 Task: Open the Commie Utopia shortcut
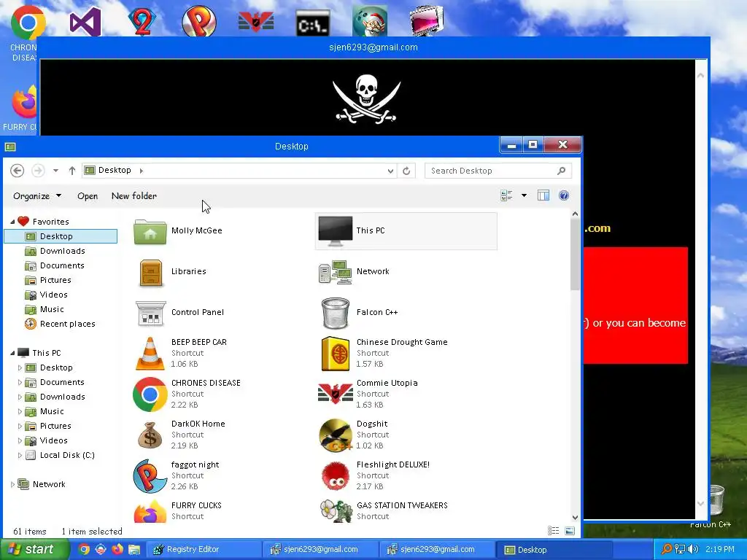click(336, 394)
